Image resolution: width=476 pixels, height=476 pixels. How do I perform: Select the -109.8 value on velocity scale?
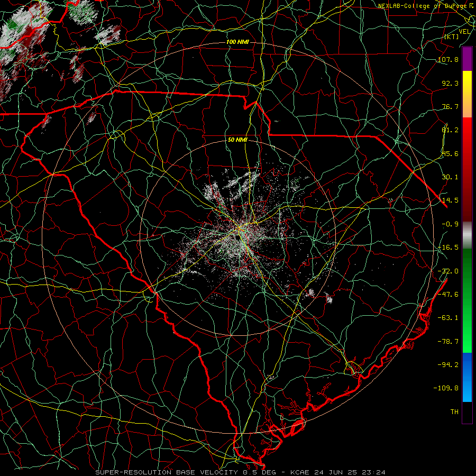(x=446, y=388)
